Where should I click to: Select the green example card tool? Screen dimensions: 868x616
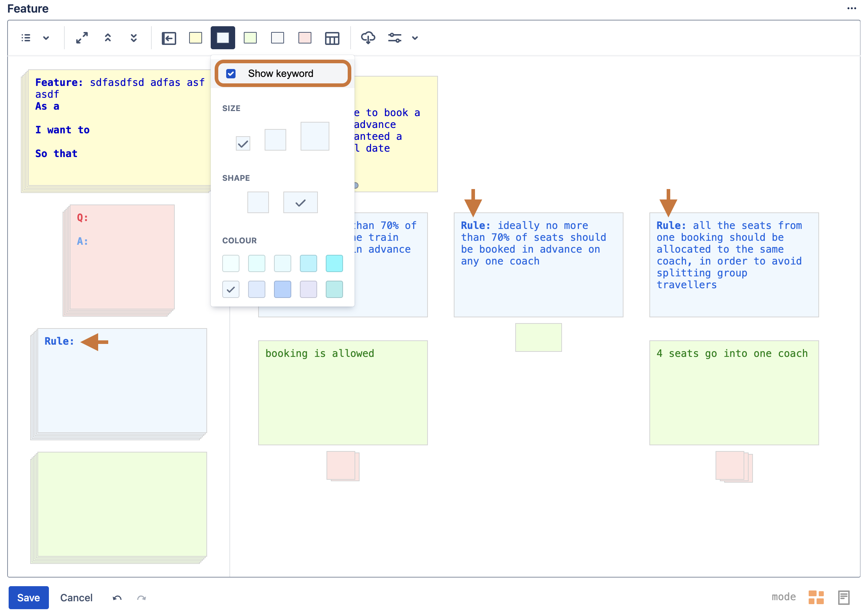click(250, 38)
